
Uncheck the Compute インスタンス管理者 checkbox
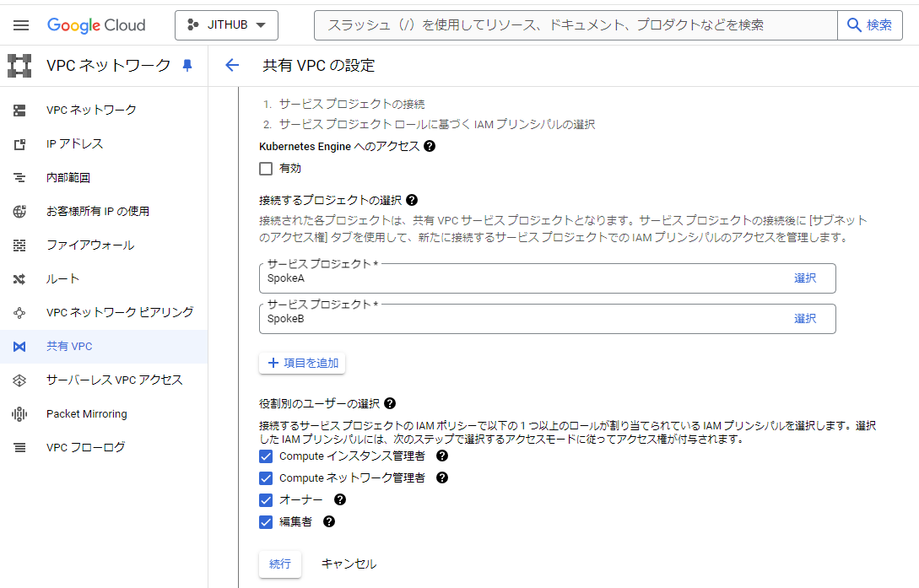point(266,456)
